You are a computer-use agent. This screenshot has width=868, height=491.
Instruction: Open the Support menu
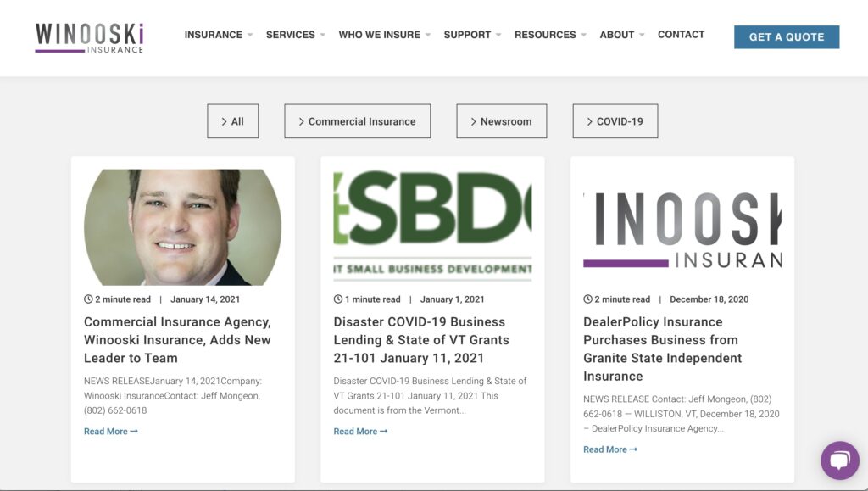point(467,35)
